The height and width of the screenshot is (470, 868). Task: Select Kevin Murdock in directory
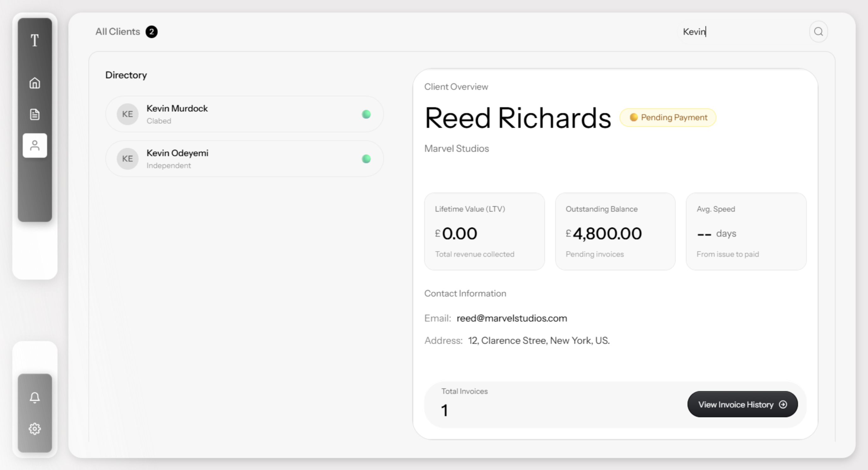[x=244, y=114]
